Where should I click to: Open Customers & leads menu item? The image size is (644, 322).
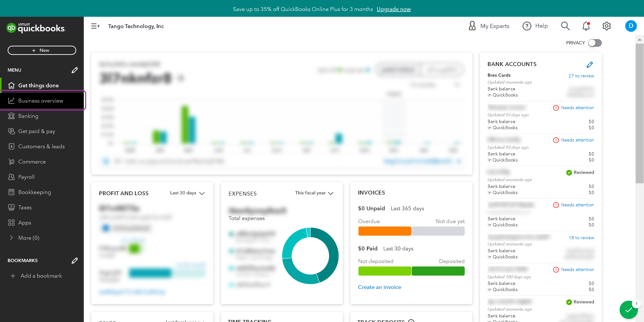coord(42,146)
